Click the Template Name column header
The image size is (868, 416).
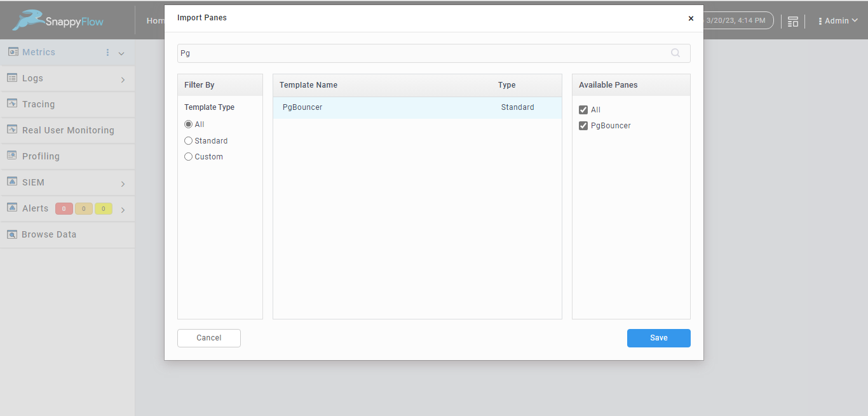pos(309,85)
